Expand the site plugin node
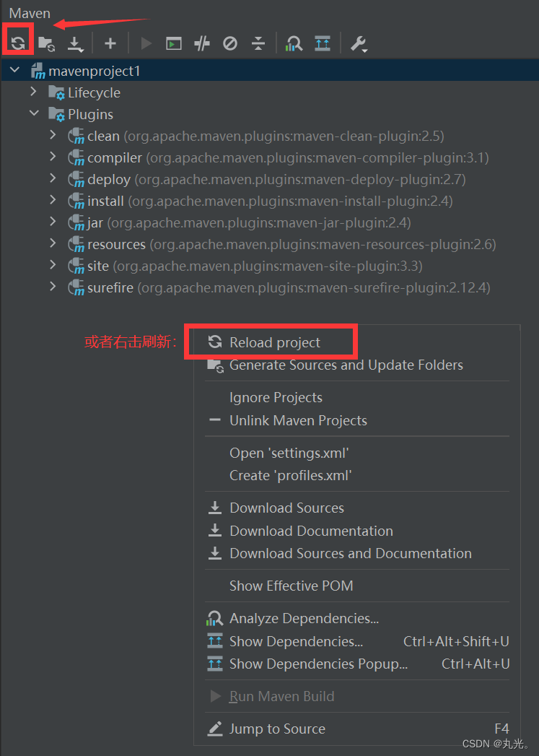Viewport: 539px width, 756px height. 53,265
